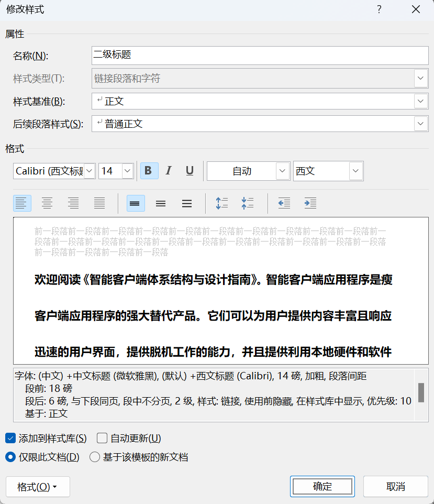
Task: Click the 名称 input field with 二级标题
Action: pyautogui.click(x=260, y=56)
